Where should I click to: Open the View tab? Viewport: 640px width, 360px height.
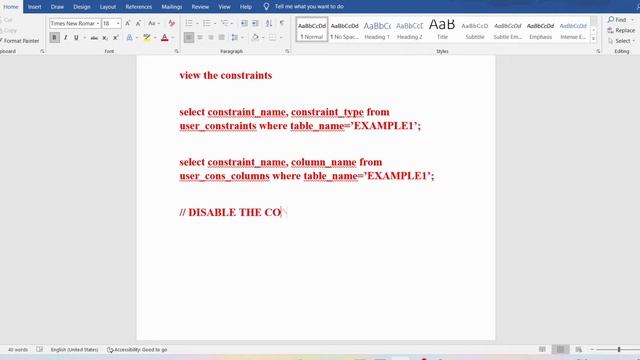tap(224, 7)
